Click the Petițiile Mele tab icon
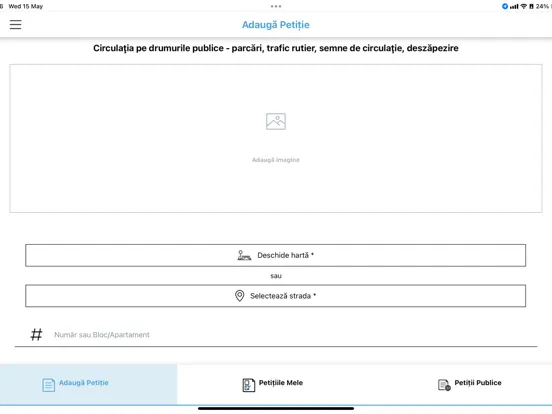 point(249,385)
